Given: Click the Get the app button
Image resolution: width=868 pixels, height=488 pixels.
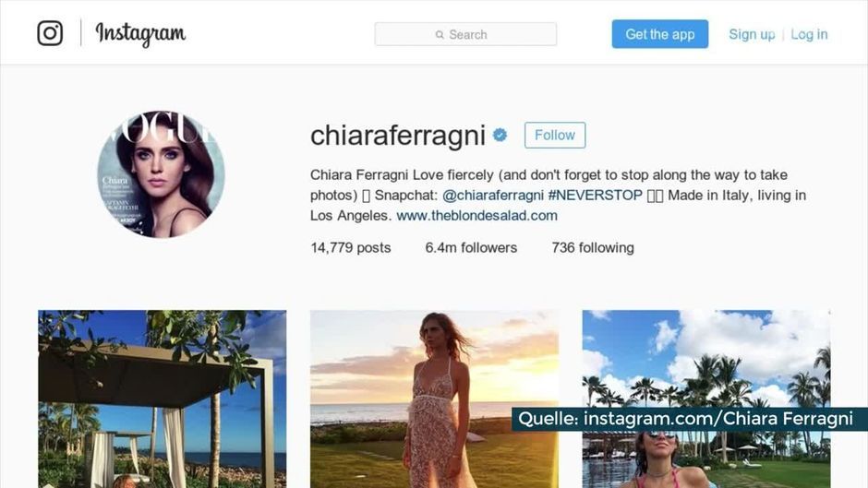Looking at the screenshot, I should [x=660, y=34].
